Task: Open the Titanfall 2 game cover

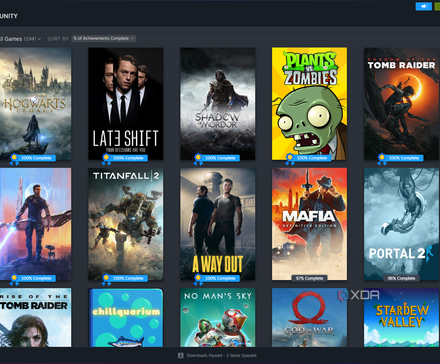Action: tap(126, 224)
